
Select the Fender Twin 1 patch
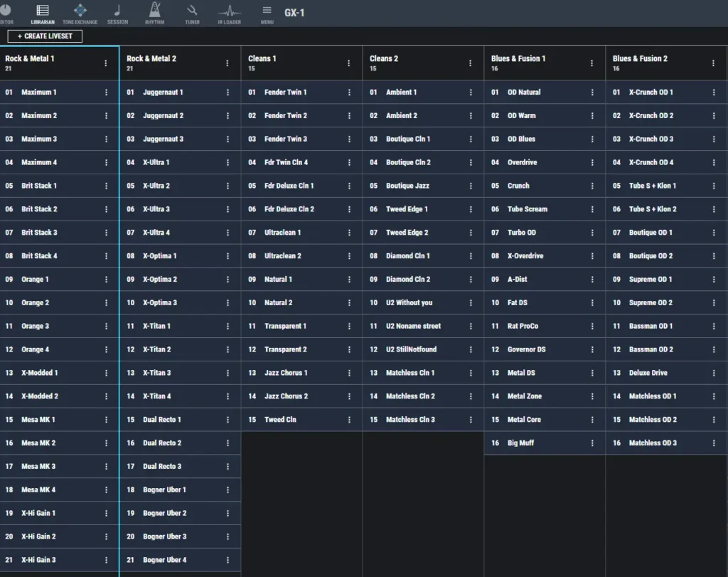coord(285,92)
